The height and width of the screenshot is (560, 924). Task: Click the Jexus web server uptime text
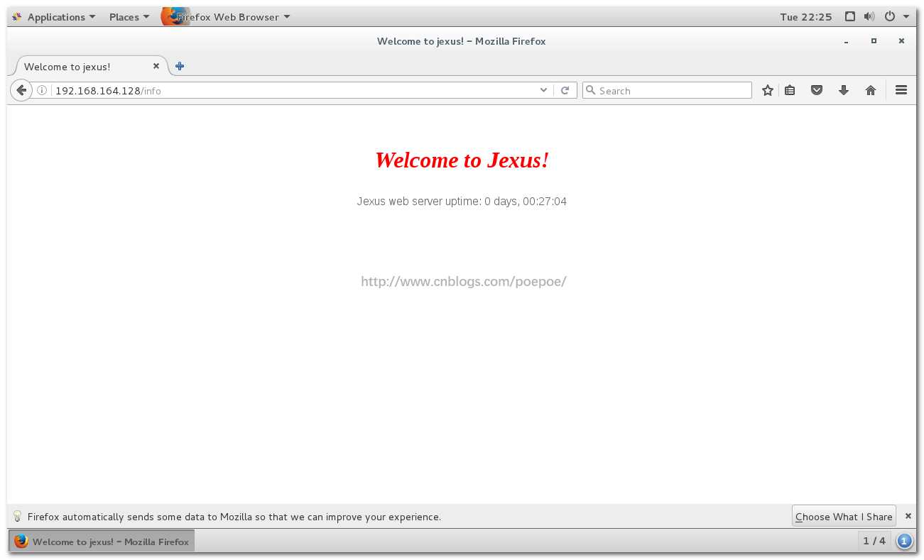click(x=462, y=202)
